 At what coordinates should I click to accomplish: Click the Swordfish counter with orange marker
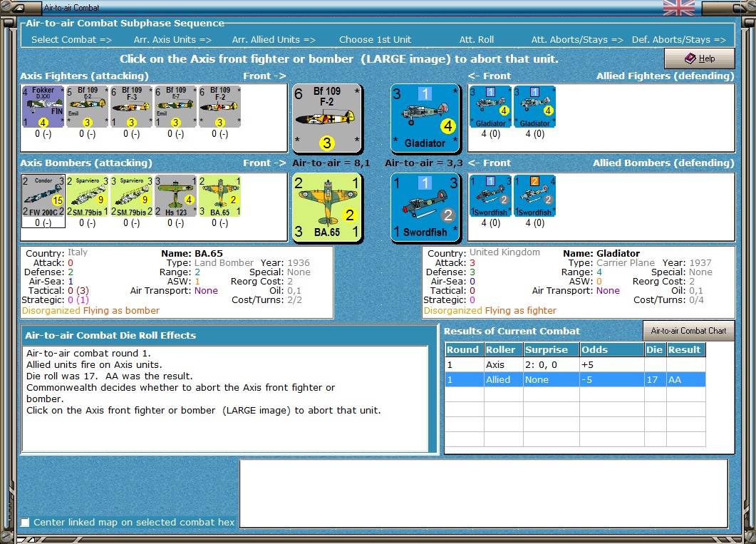click(534, 196)
